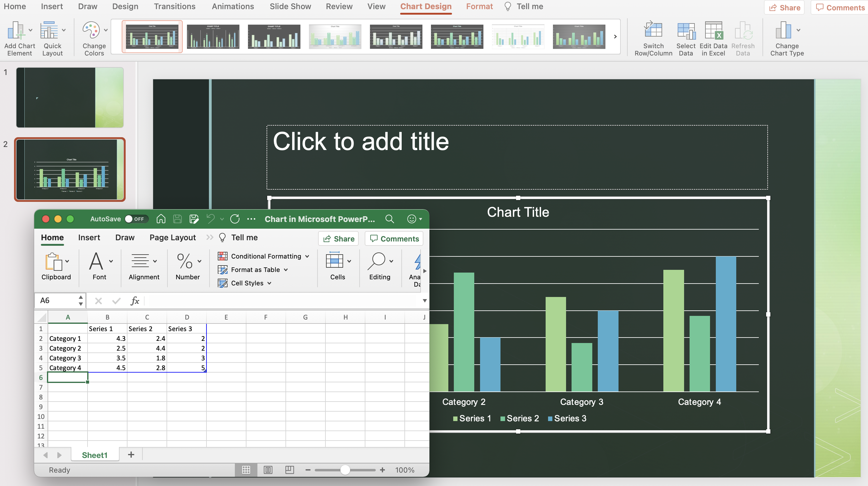Viewport: 868px width, 486px height.
Task: Select Normal grid view toggle
Action: click(246, 470)
